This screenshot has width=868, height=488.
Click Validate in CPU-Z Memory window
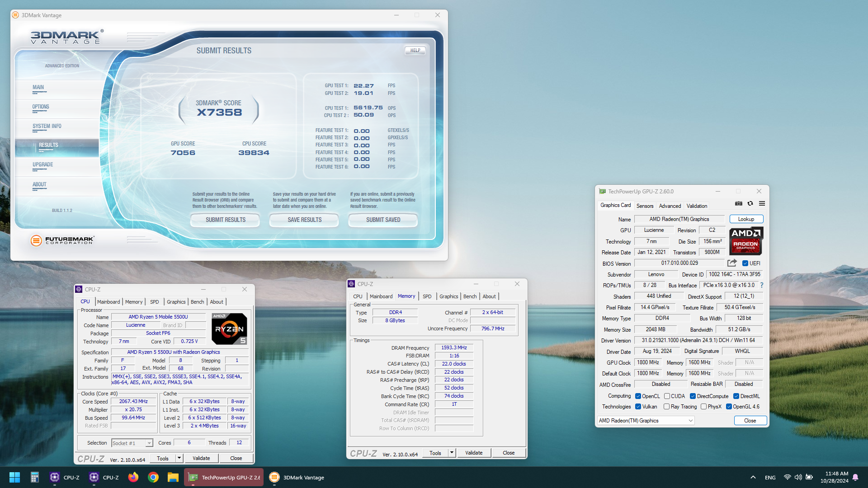[x=474, y=453]
